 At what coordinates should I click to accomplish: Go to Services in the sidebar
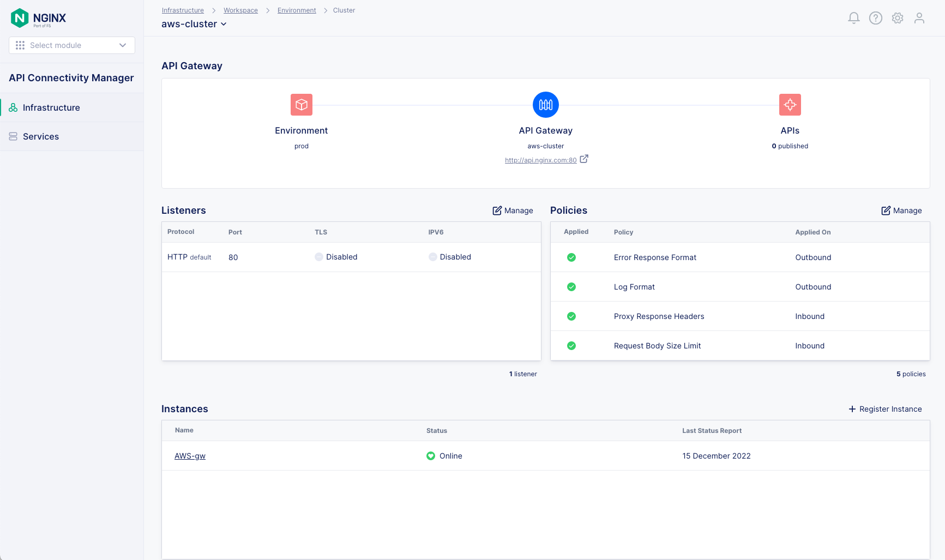pos(41,136)
